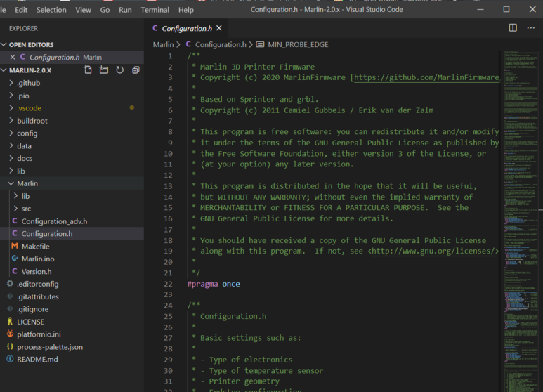Open Marlin.ino from the tree
543x392 pixels.
click(x=38, y=259)
